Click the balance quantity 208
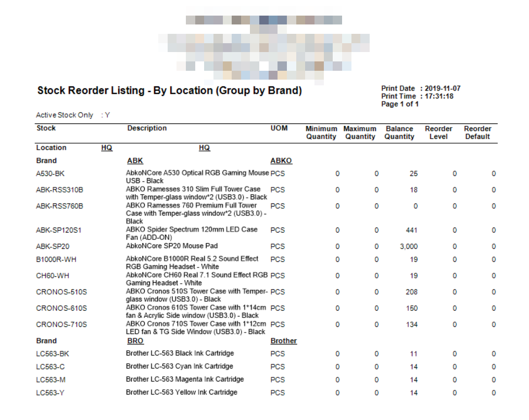Screen dimensions: 529x420 click(x=412, y=292)
